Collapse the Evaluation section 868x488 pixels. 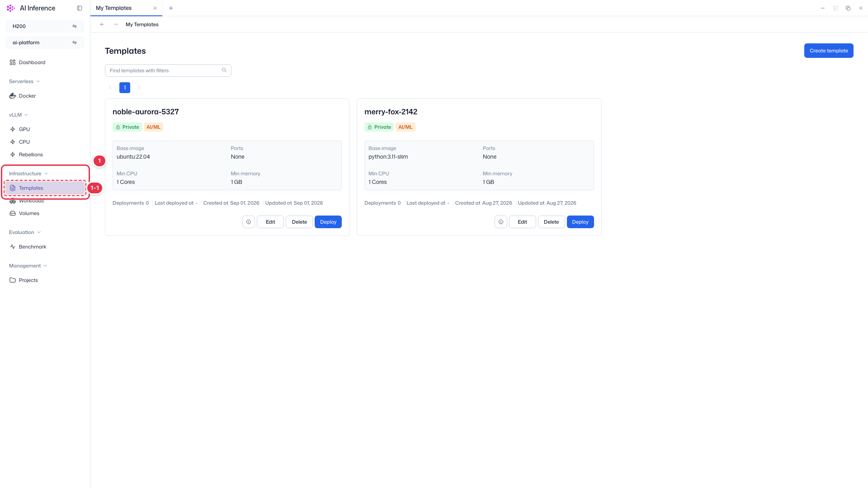coord(25,232)
